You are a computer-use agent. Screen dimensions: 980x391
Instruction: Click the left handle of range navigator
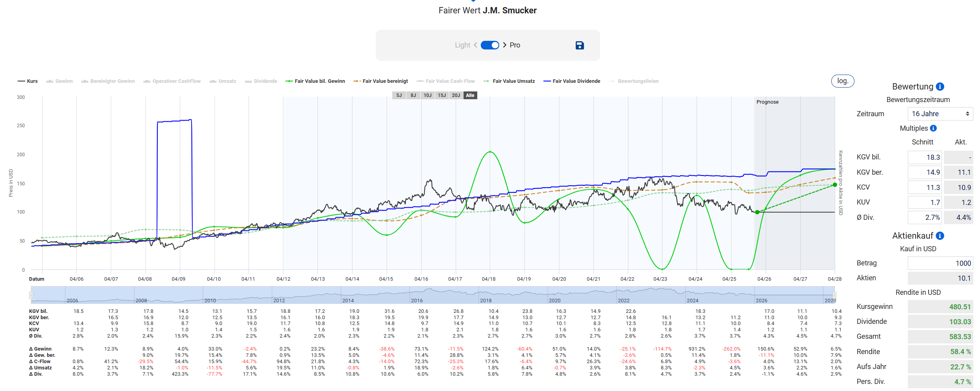coord(31,295)
